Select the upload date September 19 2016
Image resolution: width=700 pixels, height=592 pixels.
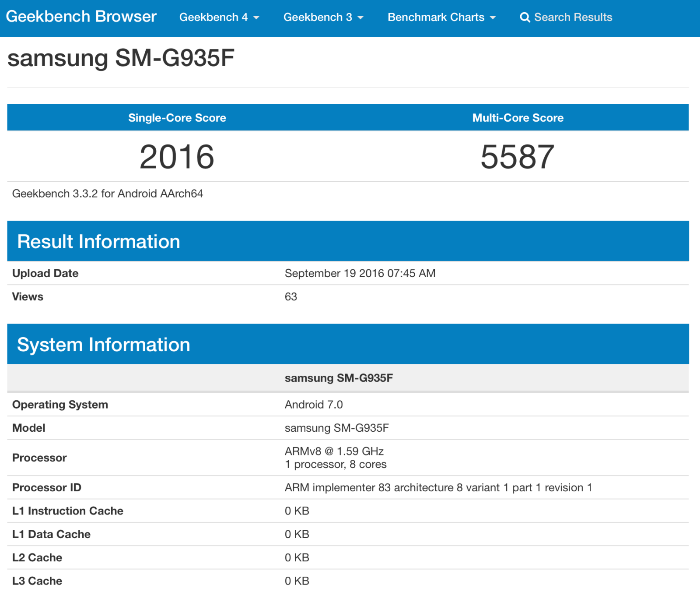[360, 273]
